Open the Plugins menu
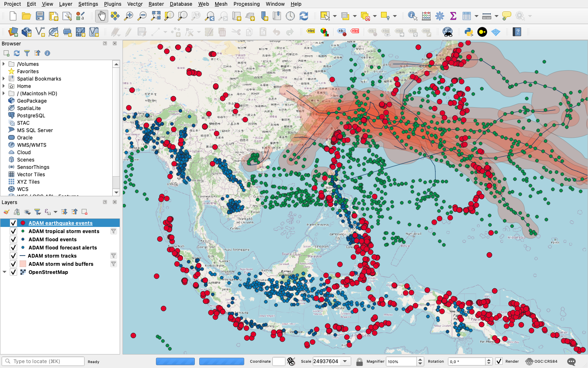The width and height of the screenshot is (588, 368). 113,4
